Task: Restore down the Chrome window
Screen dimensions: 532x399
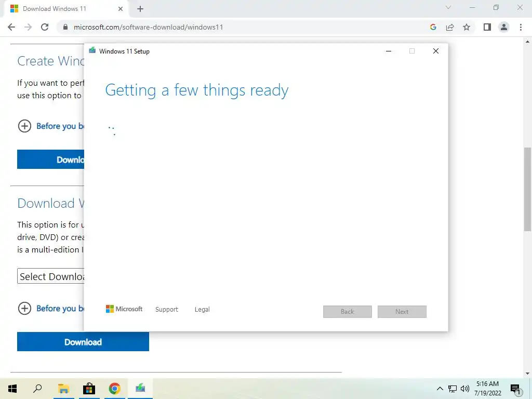Action: pyautogui.click(x=496, y=7)
